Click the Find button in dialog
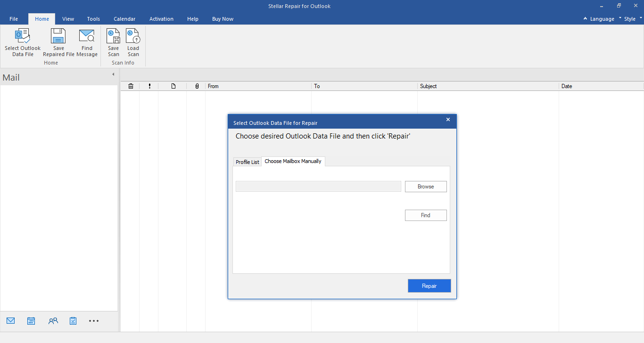 (x=426, y=215)
